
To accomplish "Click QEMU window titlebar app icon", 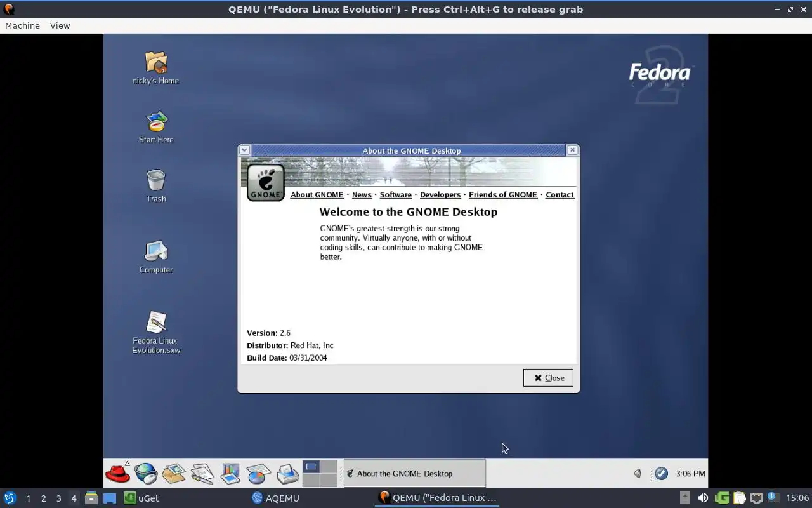I will pyautogui.click(x=9, y=9).
